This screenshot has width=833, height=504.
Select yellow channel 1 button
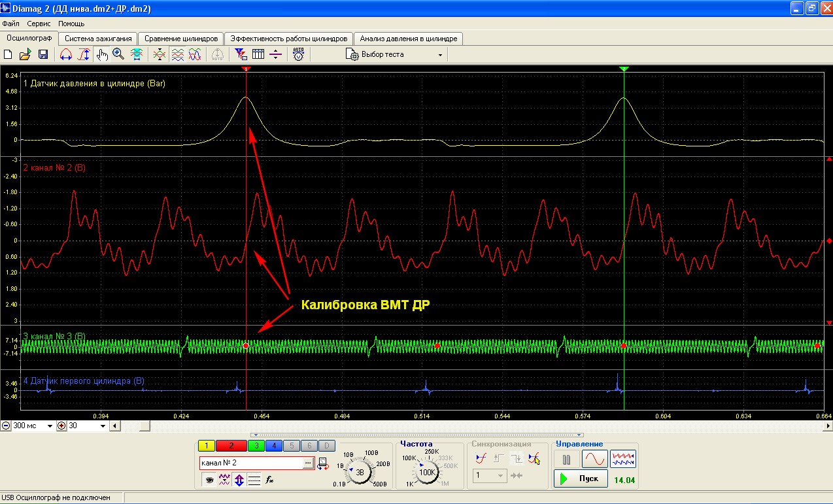(206, 446)
